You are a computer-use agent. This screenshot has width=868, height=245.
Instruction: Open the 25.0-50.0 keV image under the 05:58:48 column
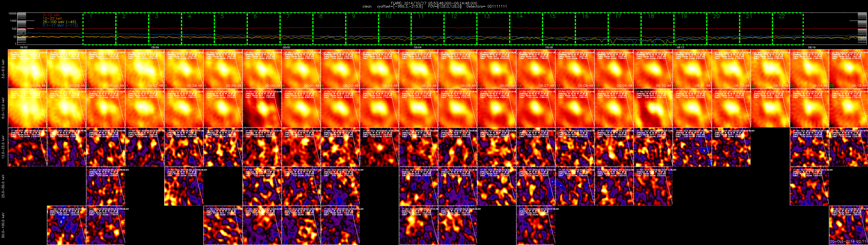coord(184,186)
